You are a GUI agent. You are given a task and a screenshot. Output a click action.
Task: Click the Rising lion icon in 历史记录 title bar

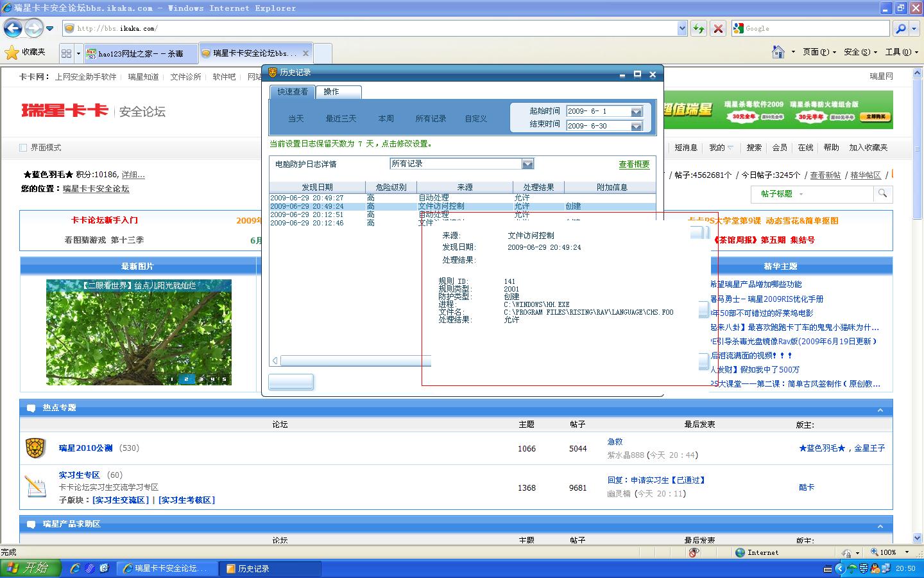272,73
